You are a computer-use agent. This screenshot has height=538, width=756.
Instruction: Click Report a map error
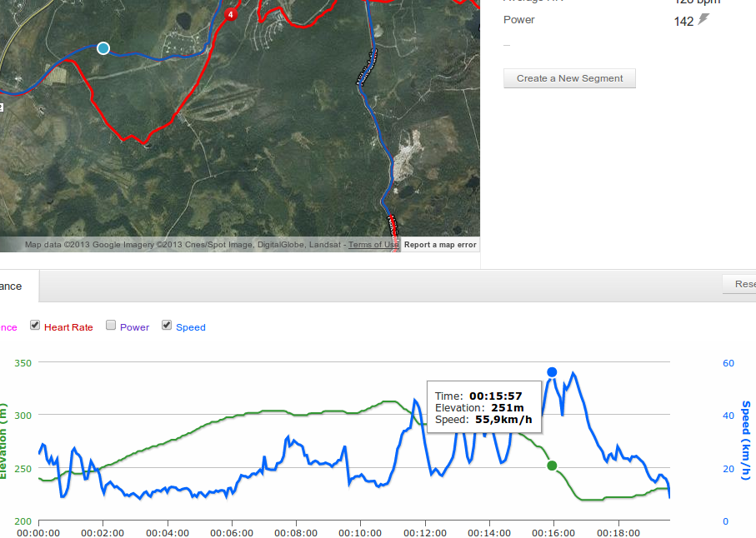tap(440, 245)
